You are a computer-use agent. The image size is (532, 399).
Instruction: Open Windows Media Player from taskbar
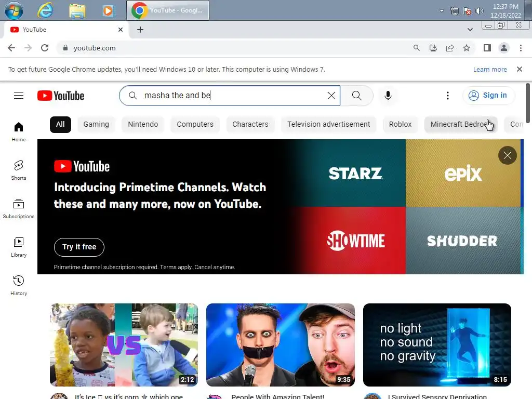(x=109, y=10)
